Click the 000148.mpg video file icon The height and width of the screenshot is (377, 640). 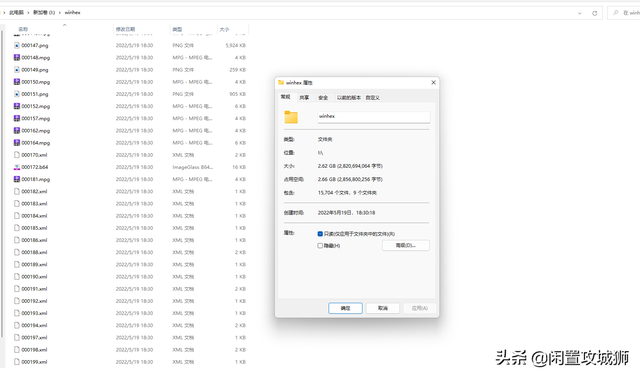point(17,58)
